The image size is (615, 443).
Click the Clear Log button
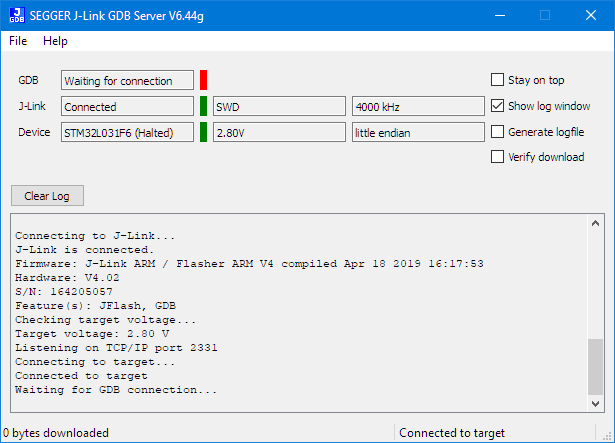[x=47, y=195]
